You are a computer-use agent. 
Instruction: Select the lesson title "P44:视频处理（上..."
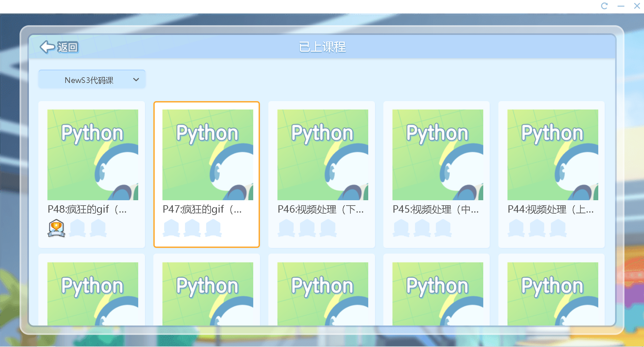pos(551,210)
